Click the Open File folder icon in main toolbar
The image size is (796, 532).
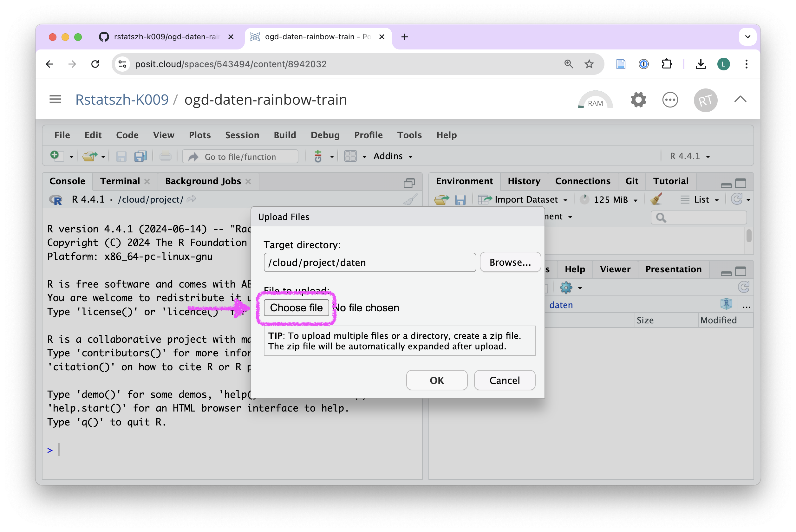[x=90, y=156]
